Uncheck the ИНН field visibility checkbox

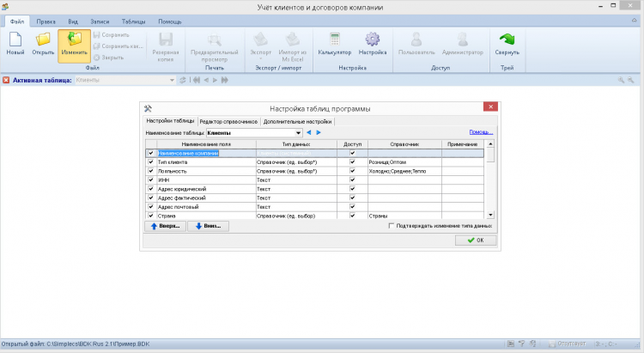[x=151, y=180]
